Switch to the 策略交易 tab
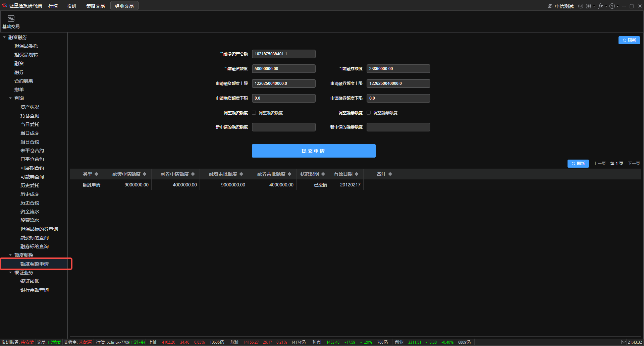 pyautogui.click(x=95, y=6)
